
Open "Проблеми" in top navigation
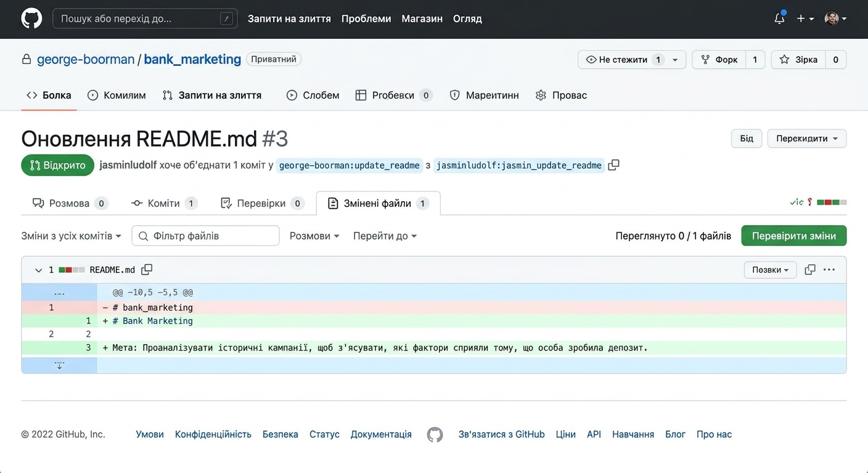click(x=366, y=18)
